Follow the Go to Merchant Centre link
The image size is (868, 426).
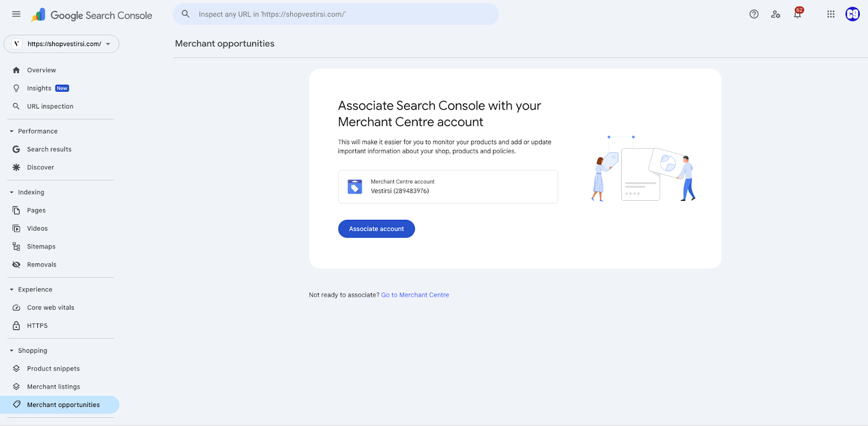coord(415,295)
